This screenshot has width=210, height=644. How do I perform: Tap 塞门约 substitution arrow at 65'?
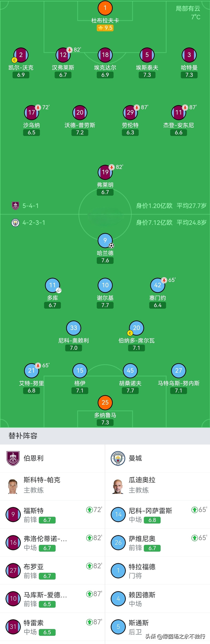[x=164, y=280]
